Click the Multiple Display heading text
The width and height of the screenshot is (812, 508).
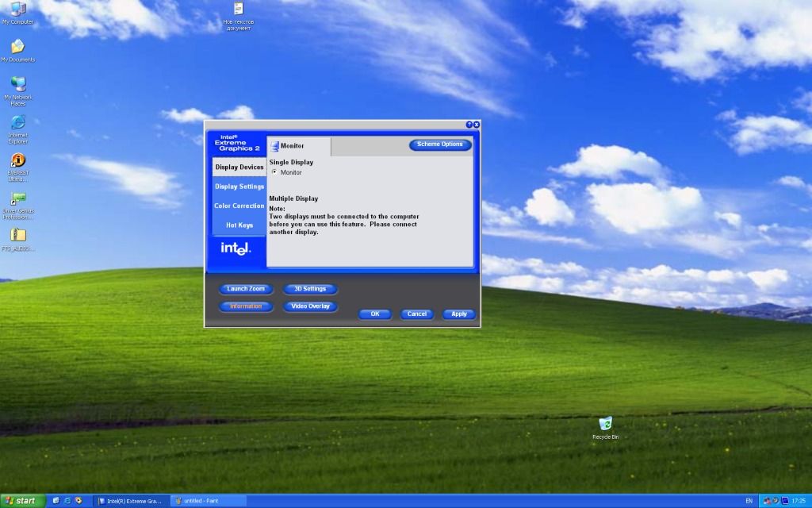tap(293, 198)
